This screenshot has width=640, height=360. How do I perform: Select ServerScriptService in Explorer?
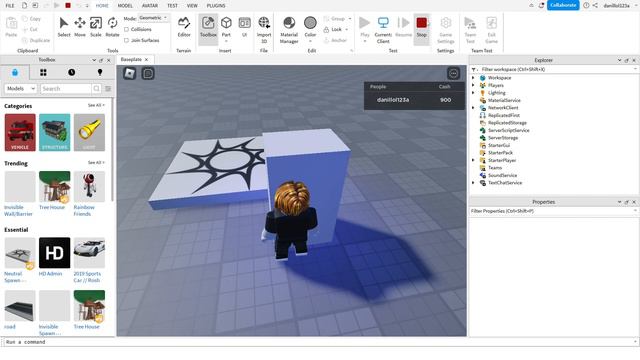pyautogui.click(x=509, y=130)
